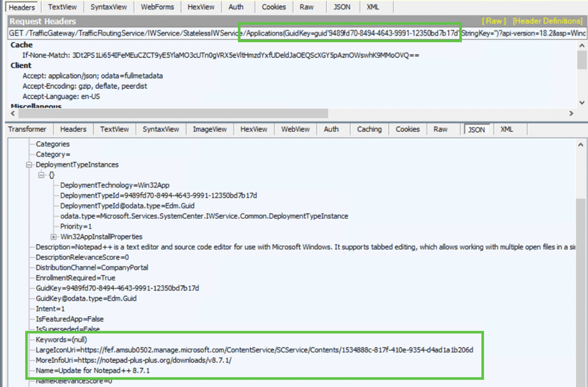View the request in the Raw tab
This screenshot has height=387, width=588.
point(306,7)
